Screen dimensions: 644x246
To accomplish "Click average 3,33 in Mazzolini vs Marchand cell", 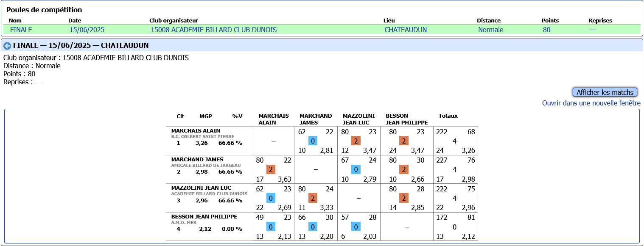I will pos(327,208).
